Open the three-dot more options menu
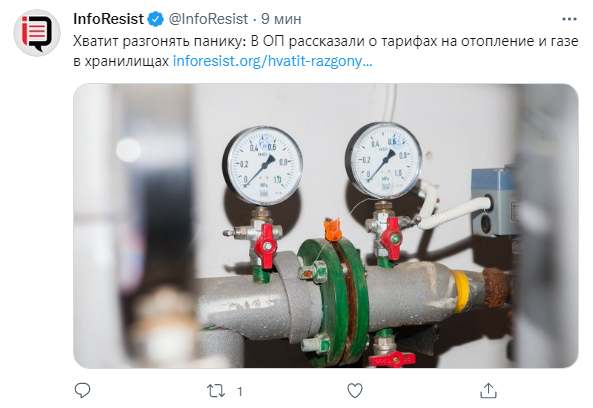This screenshot has height=408, width=593. 569,19
